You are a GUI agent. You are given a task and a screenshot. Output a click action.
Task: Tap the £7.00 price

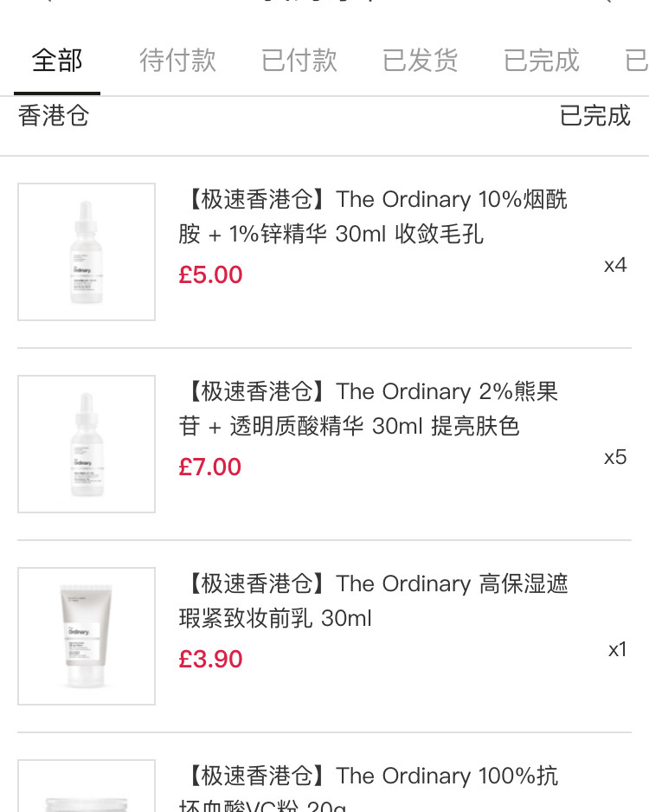[210, 467]
